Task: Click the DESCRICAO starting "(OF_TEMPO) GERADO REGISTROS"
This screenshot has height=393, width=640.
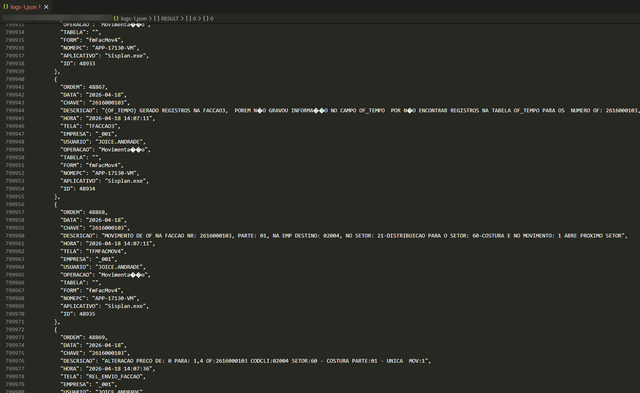Action: [349, 111]
